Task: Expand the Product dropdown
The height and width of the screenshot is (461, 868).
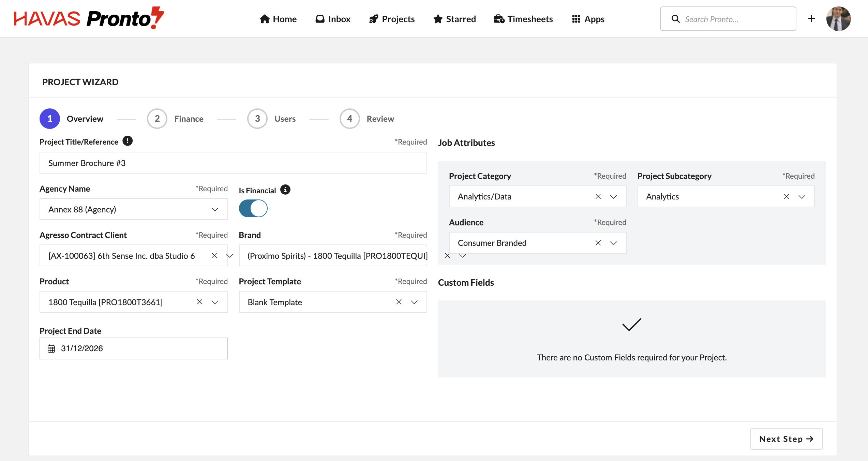Action: pos(215,302)
